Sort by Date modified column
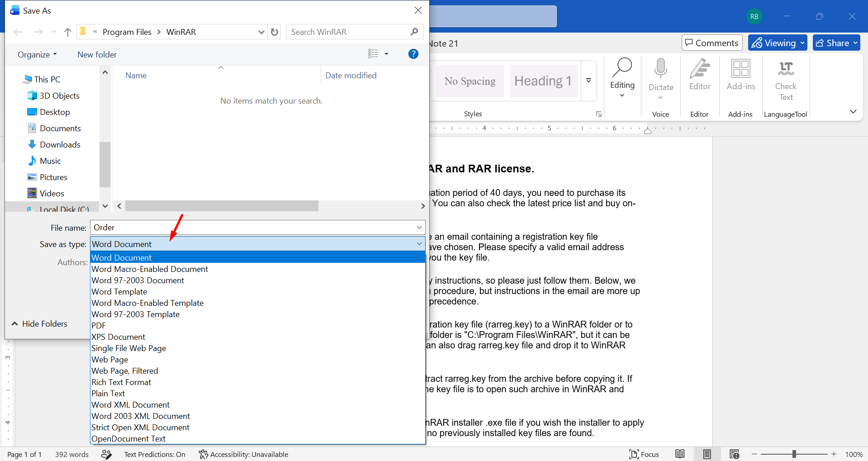The width and height of the screenshot is (868, 461). [351, 76]
